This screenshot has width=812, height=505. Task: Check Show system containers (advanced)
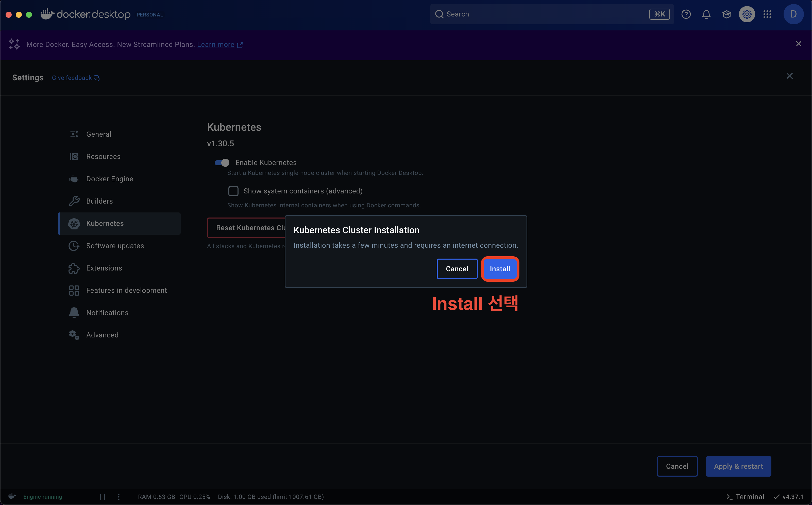[x=233, y=191]
